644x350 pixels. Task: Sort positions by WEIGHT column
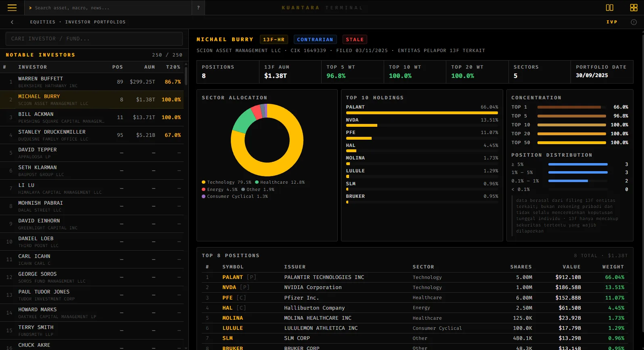[613, 267]
